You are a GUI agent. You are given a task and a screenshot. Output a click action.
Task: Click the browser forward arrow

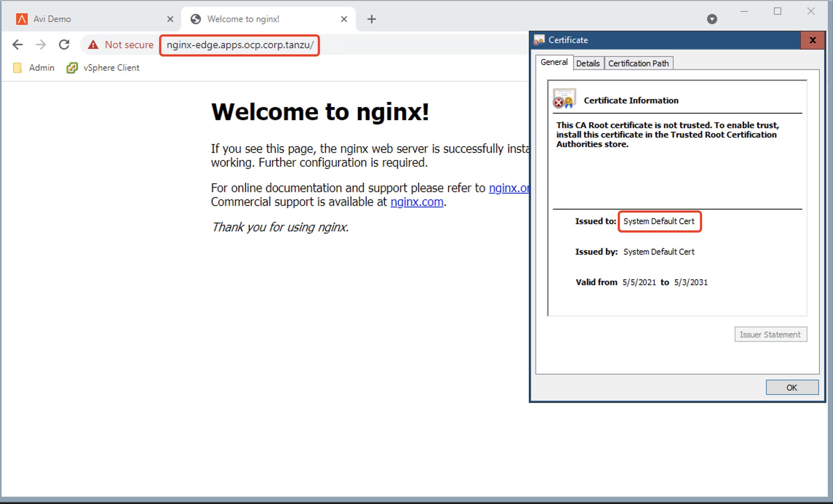coord(41,45)
